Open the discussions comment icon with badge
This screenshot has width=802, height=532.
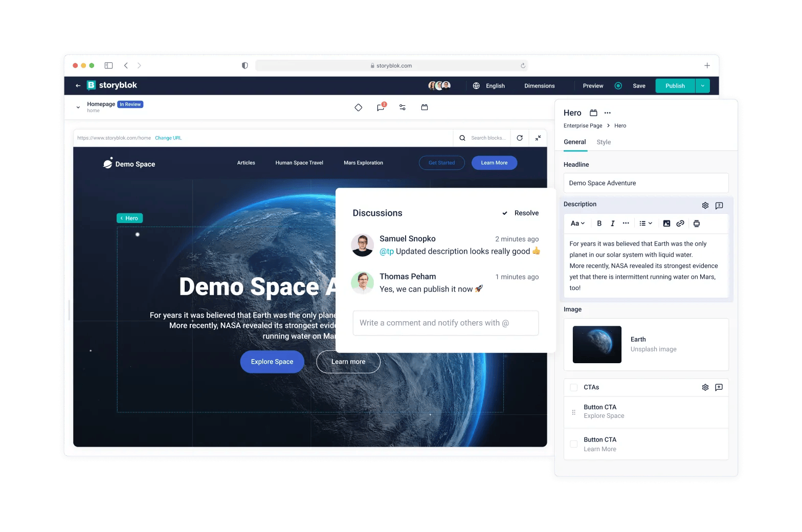381,107
